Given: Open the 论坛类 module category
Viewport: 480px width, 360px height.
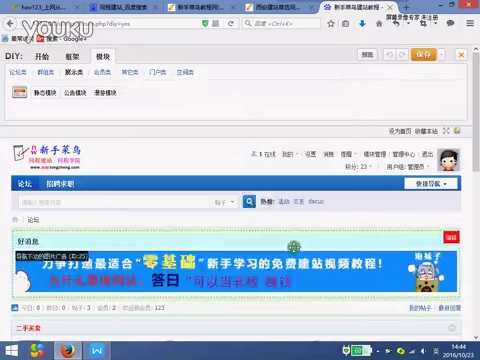Looking at the screenshot, I should coord(18,72).
